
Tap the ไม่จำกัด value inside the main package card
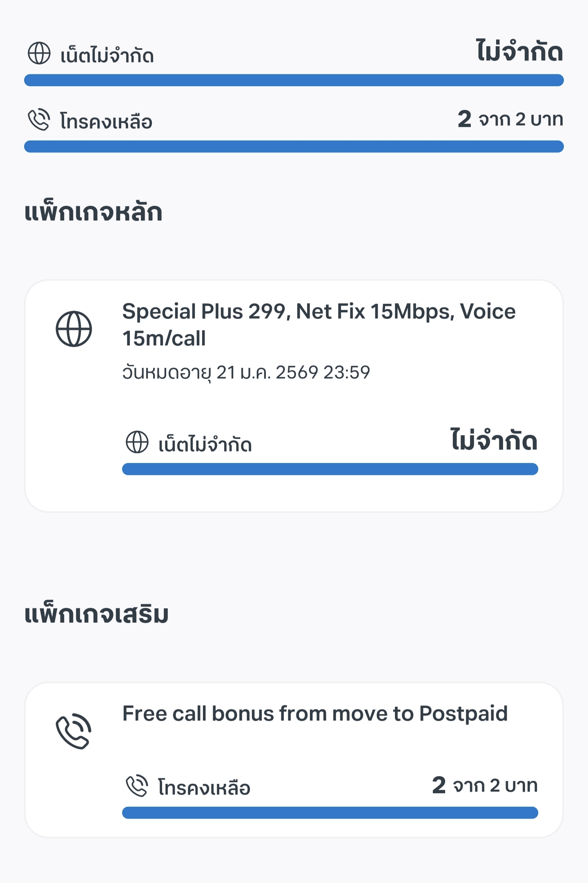(494, 441)
